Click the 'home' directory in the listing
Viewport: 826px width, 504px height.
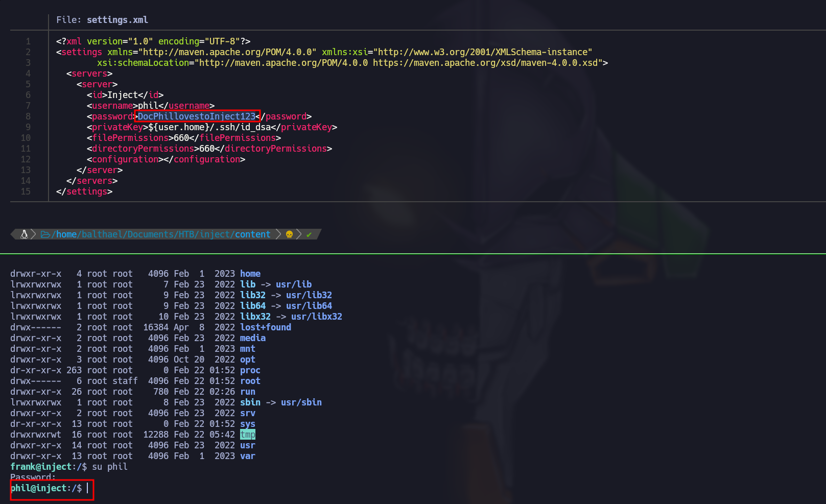tap(250, 274)
